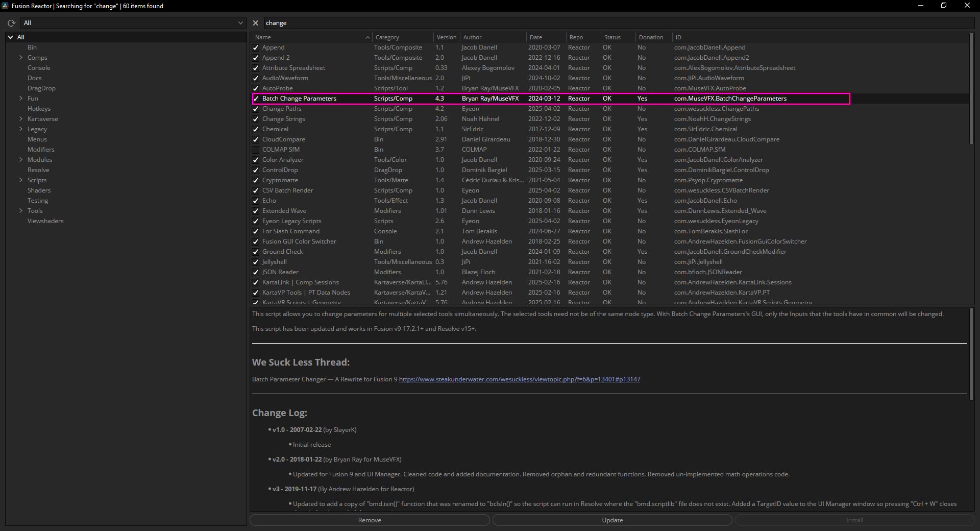
Task: Select the Docs category
Action: click(x=34, y=78)
